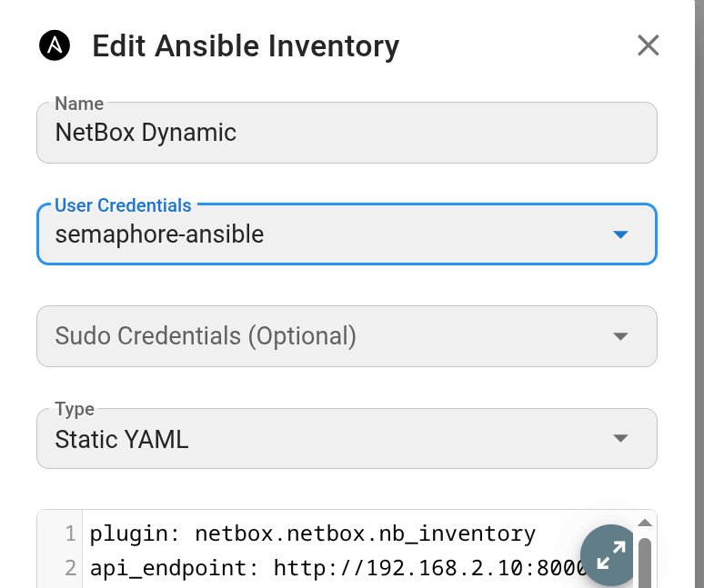Image resolution: width=704 pixels, height=588 pixels.
Task: Click the arrow of the Type dropdown
Action: pos(620,438)
